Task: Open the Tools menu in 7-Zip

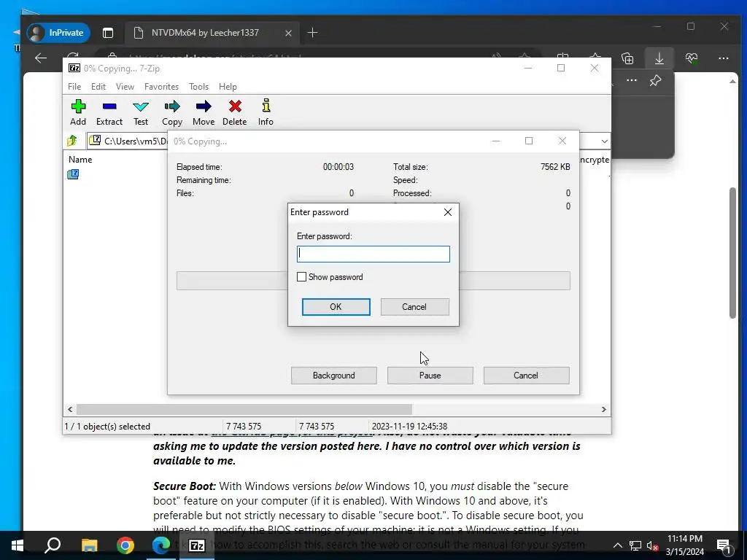Action: click(x=198, y=87)
